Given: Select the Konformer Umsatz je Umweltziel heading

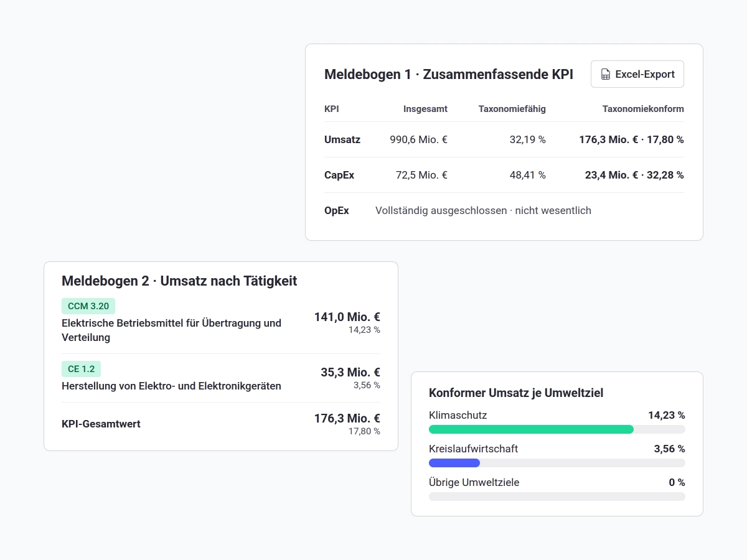Looking at the screenshot, I should tap(516, 393).
